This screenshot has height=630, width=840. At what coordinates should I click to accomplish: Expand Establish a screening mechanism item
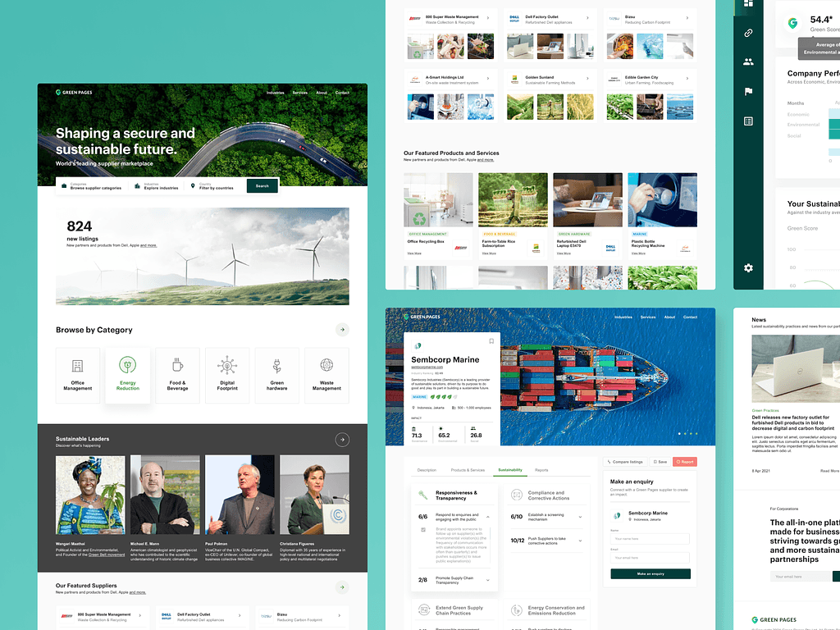(x=581, y=518)
